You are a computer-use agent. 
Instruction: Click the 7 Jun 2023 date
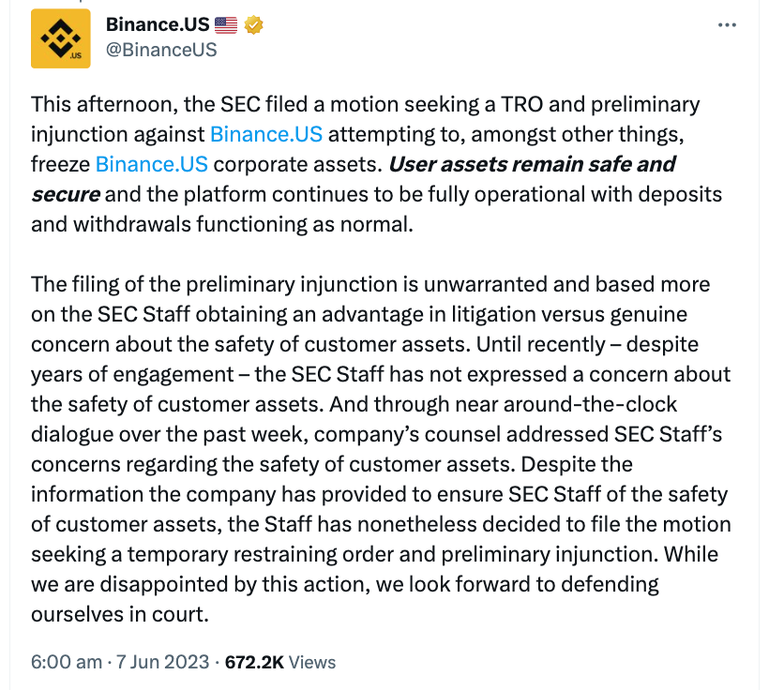[162, 662]
